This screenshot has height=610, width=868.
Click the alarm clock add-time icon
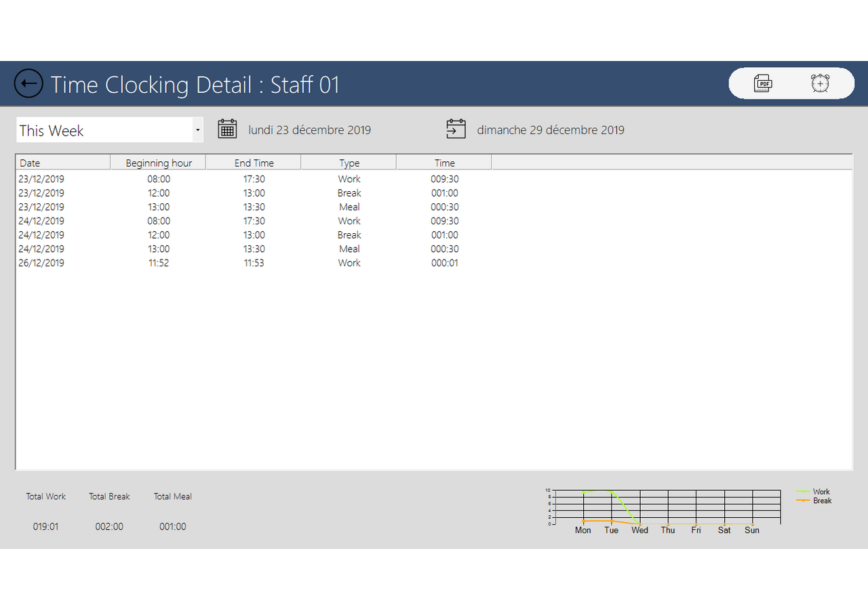click(820, 83)
